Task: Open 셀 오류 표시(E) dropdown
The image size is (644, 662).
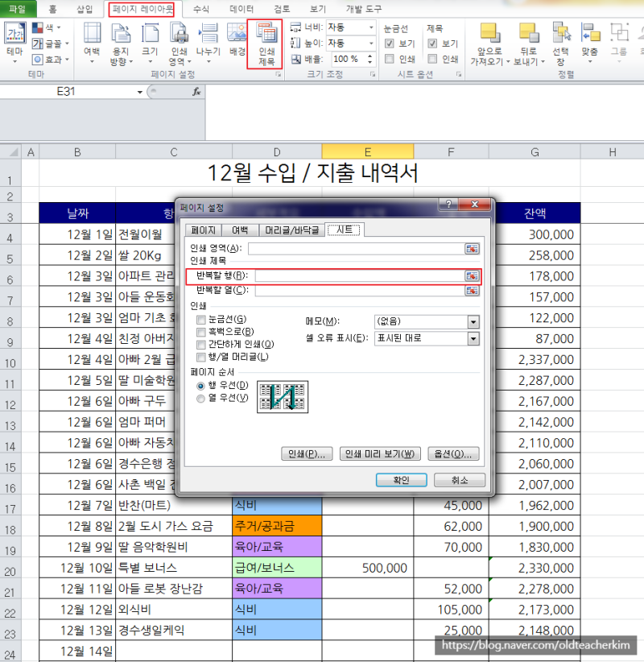Action: click(x=473, y=338)
